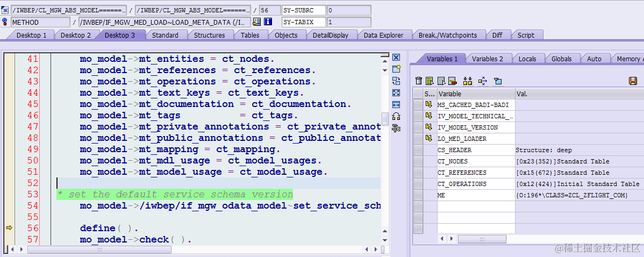This screenshot has height=257, width=644.
Task: Click the CT_REFERENCES variable cell
Action: [x=476, y=173]
